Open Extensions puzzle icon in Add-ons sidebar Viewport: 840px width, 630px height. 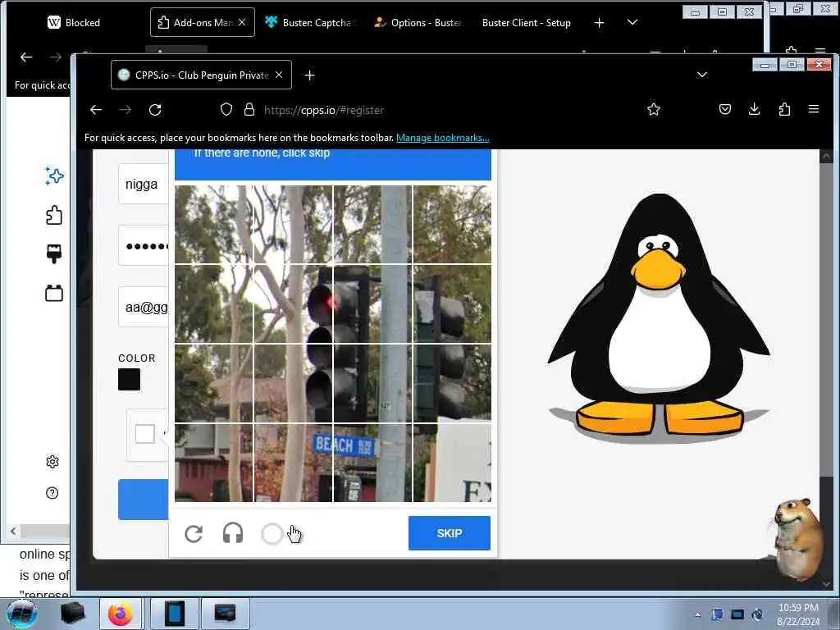pyautogui.click(x=54, y=216)
